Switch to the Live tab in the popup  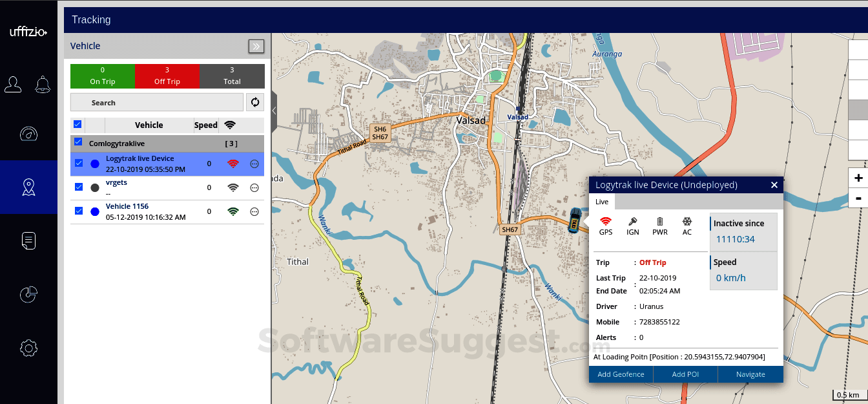tap(601, 202)
